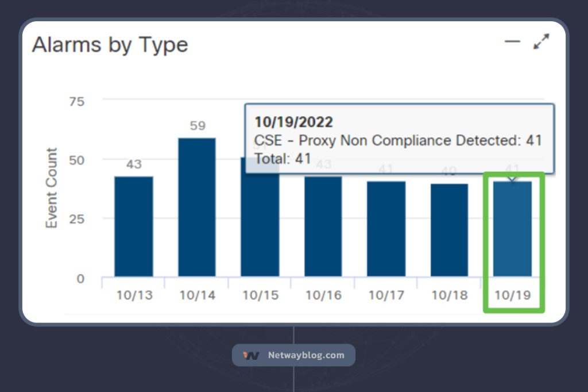Minimize the Alarms by Type widget

click(x=512, y=42)
